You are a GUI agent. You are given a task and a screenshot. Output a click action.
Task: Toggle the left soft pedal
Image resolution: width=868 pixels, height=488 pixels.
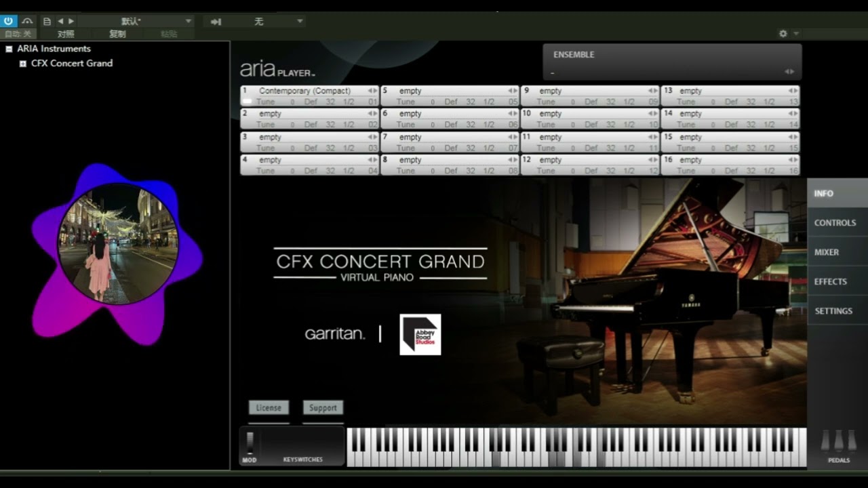click(x=825, y=441)
